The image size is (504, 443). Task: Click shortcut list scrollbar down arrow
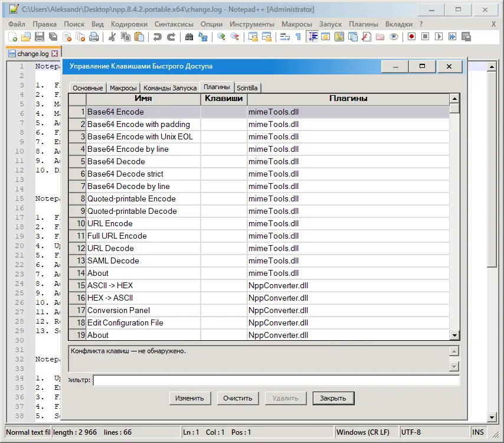(x=454, y=335)
